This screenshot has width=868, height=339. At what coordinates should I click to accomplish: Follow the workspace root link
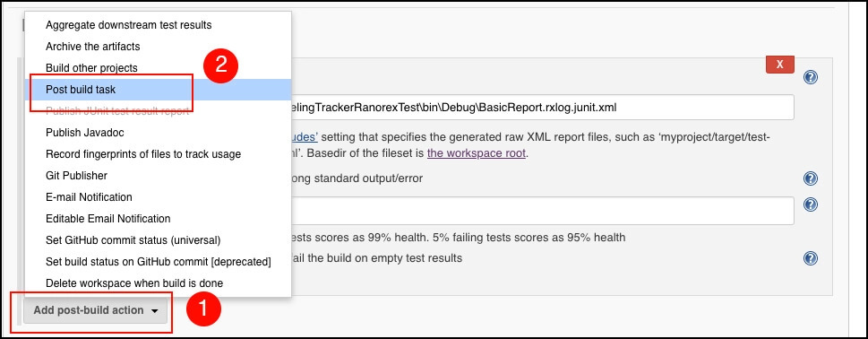[476, 153]
